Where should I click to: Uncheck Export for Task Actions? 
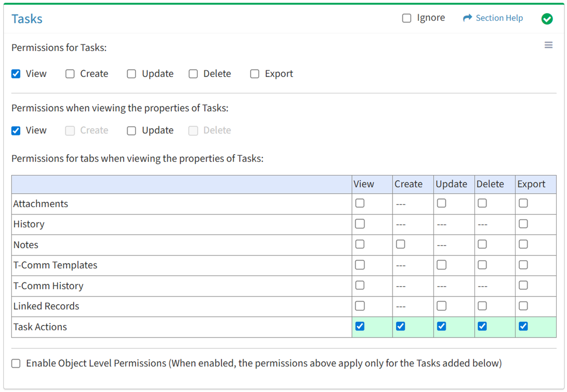point(523,326)
